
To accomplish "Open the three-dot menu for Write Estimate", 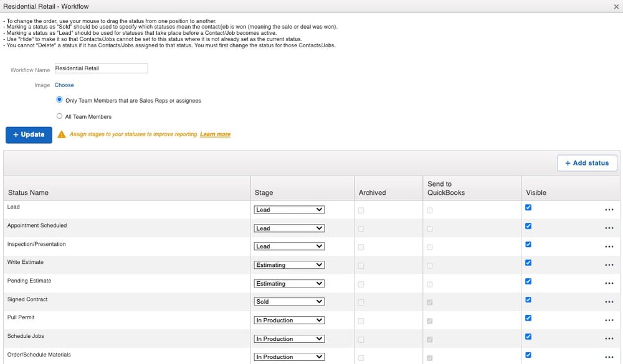I will [x=609, y=265].
